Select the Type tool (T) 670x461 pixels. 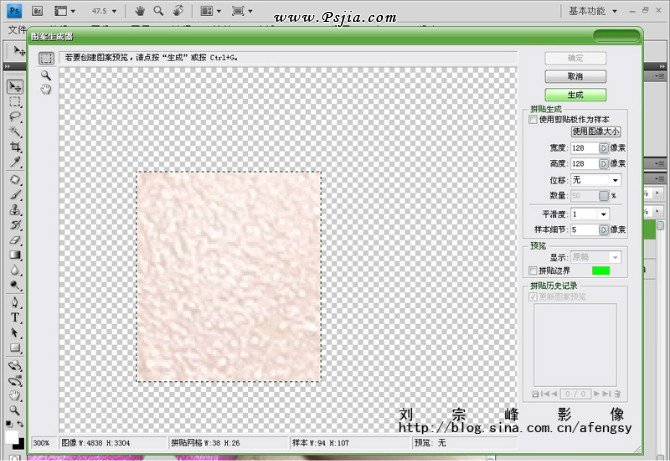15,317
